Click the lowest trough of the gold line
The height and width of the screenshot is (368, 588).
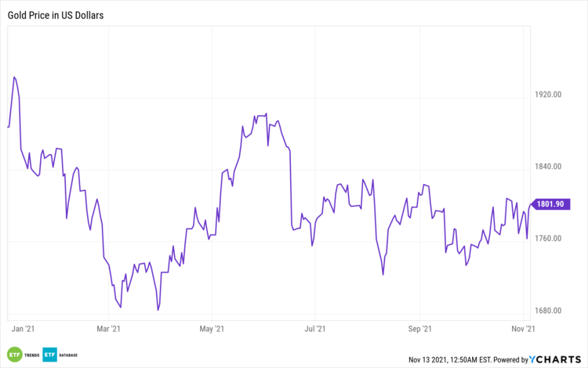click(x=158, y=310)
